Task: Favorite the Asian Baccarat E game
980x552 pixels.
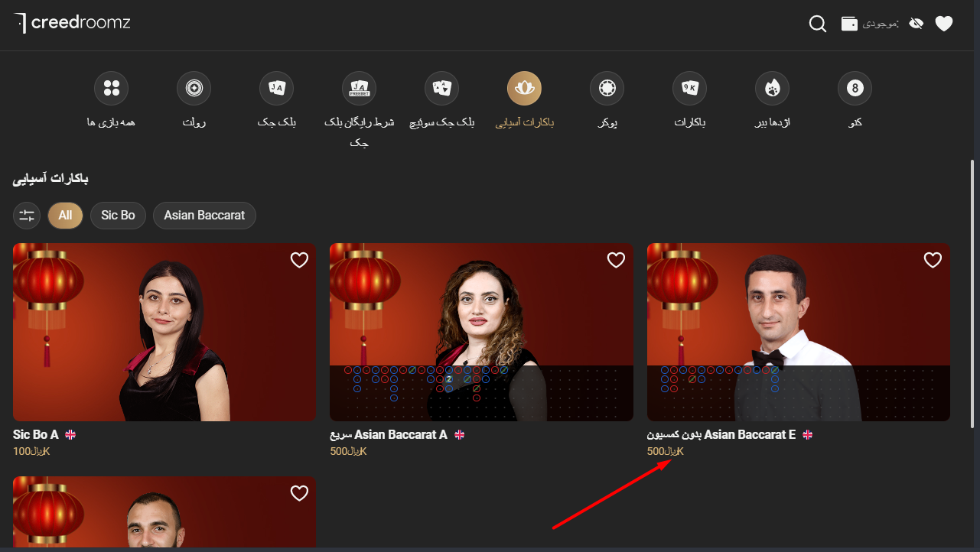Action: [933, 261]
